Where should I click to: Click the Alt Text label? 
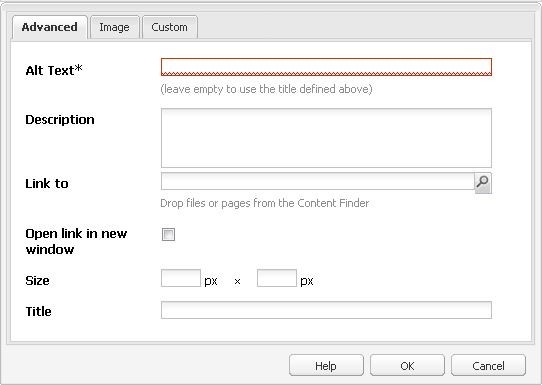[54, 70]
